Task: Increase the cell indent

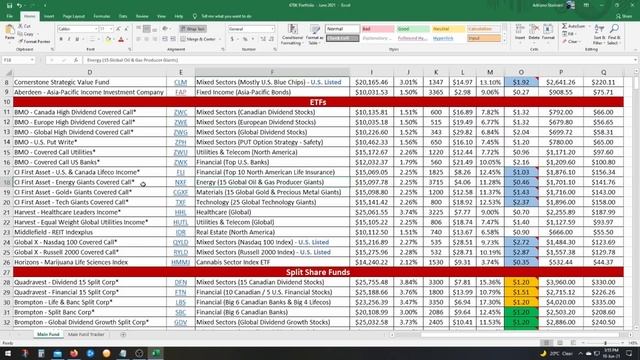Action: coord(173,39)
